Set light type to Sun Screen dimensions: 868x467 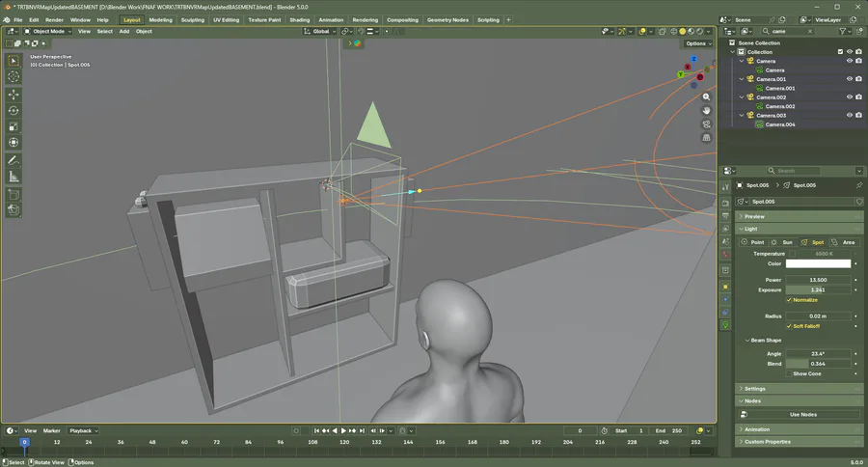(x=782, y=242)
